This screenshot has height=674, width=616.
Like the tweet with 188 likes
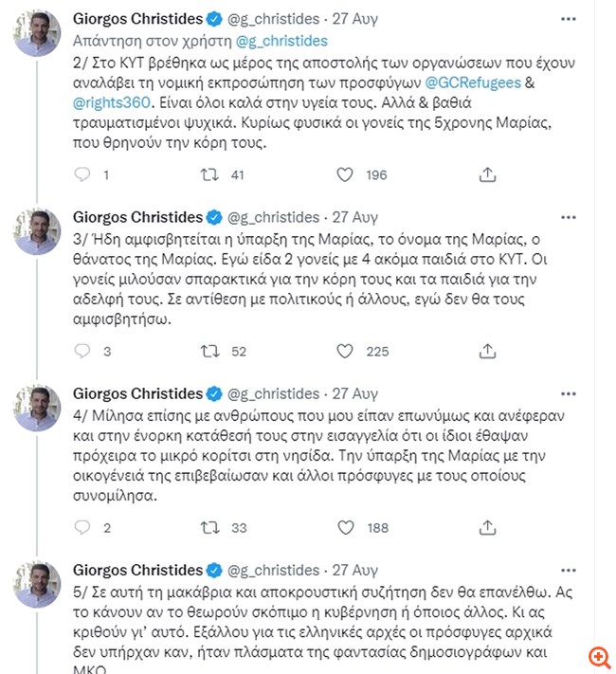[346, 527]
